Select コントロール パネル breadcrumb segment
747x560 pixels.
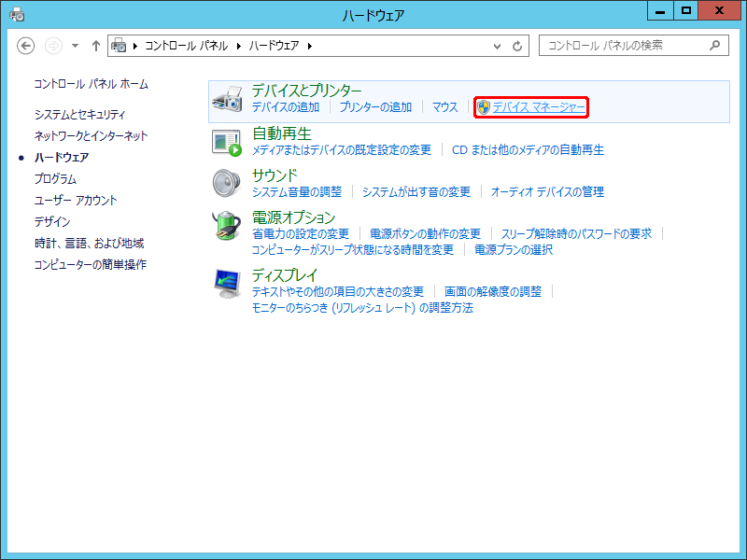[x=186, y=46]
